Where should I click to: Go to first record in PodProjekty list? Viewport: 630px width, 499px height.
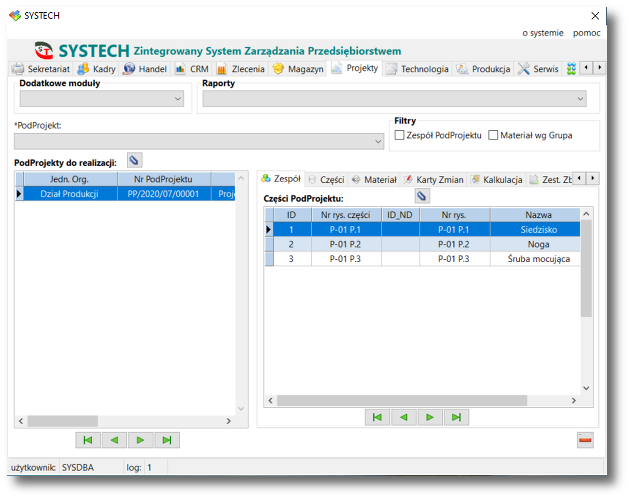pos(88,440)
